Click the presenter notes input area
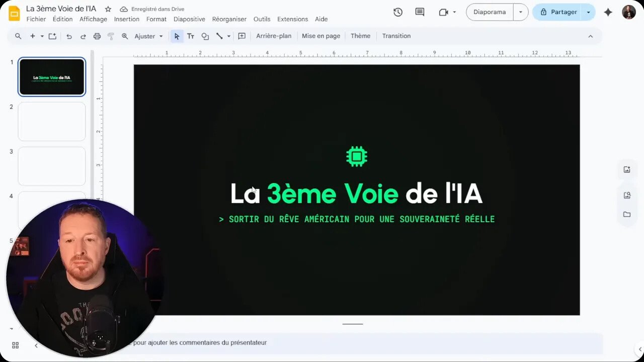Image resolution: width=644 pixels, height=362 pixels. (x=352, y=342)
